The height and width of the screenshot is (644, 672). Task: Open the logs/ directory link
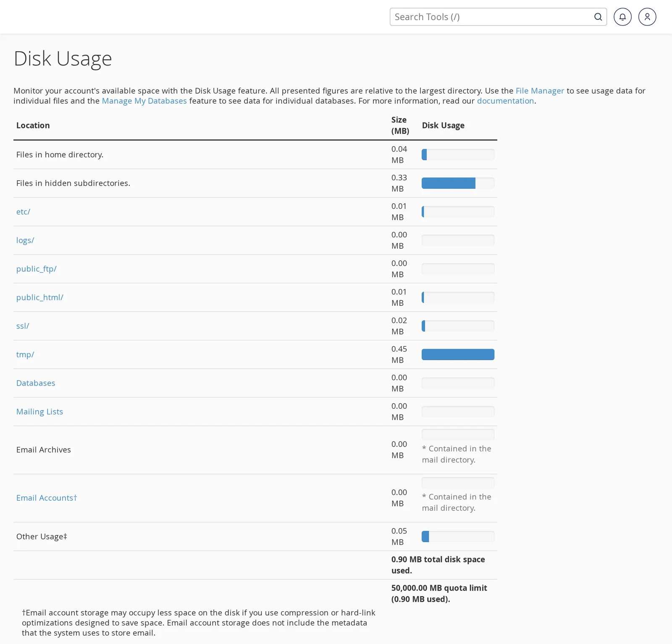(x=25, y=240)
